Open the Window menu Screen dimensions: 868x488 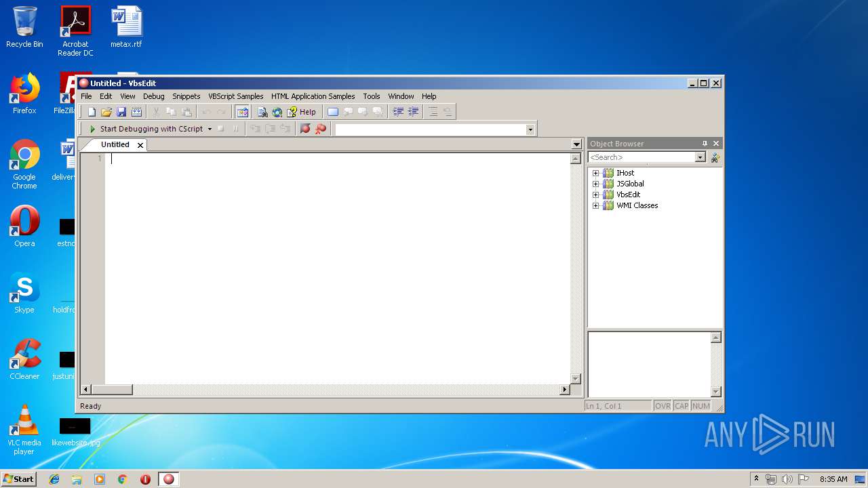pos(401,96)
